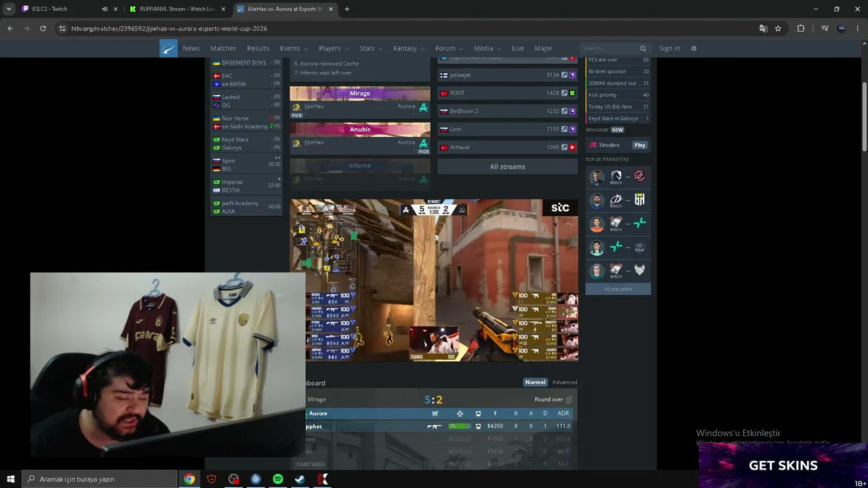Viewport: 868px width, 488px height.
Task: Expand the Players dropdown menu
Action: 334,48
